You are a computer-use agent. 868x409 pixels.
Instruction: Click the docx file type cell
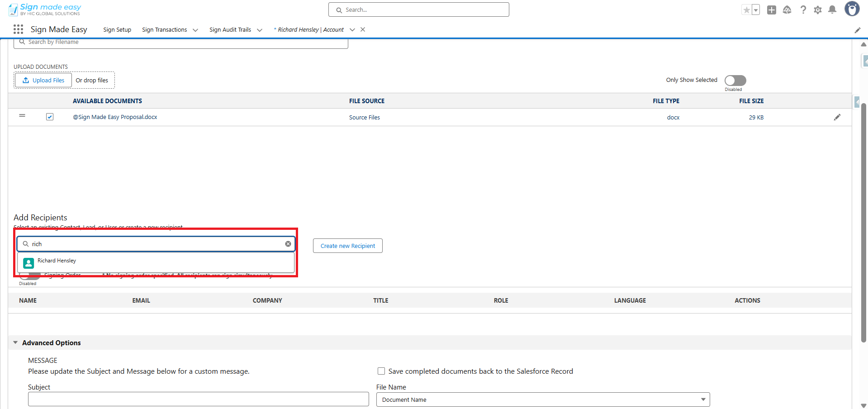[x=673, y=117]
